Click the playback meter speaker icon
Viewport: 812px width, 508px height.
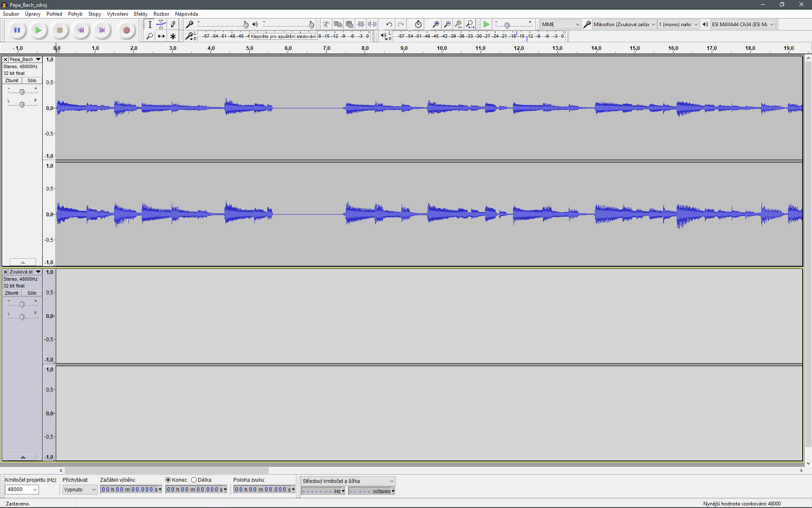click(383, 36)
